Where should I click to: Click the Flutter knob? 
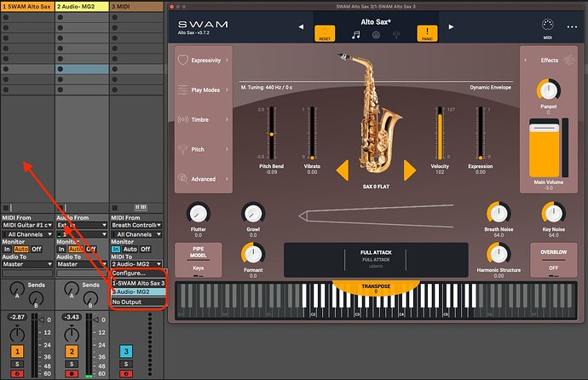point(198,214)
